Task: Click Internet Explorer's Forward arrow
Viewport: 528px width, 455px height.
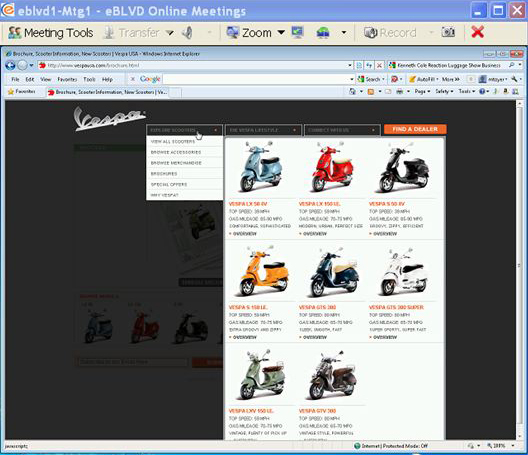Action: pyautogui.click(x=22, y=65)
